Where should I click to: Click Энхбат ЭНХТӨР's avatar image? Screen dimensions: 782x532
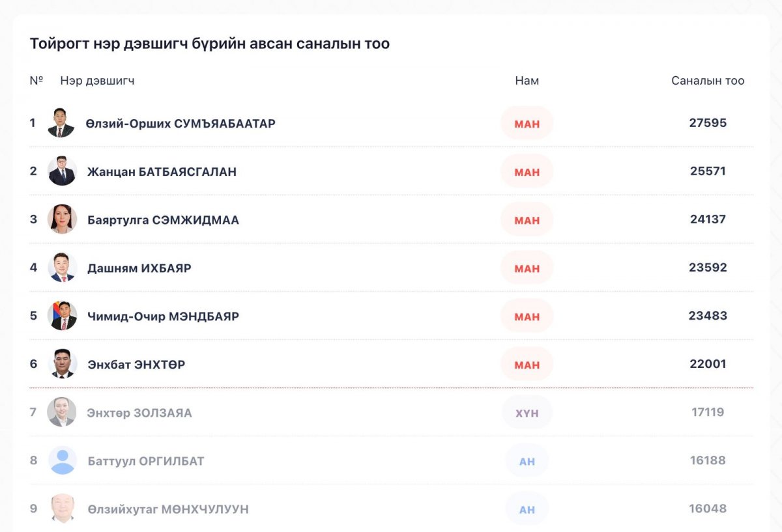click(62, 364)
